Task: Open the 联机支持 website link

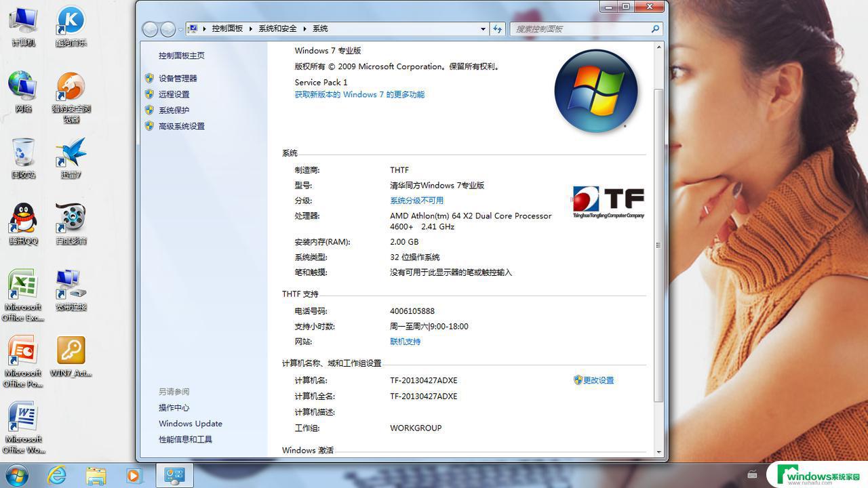Action: (405, 342)
